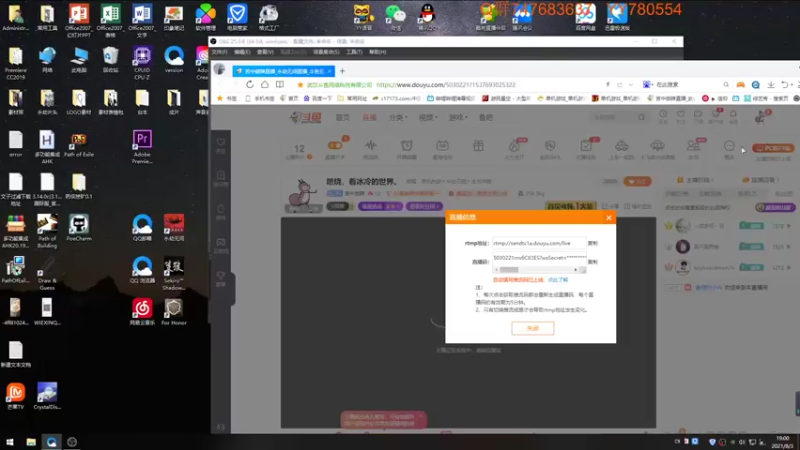Click the browser search magnifier icon
Image resolution: width=800 pixels, height=450 pixels.
click(726, 85)
